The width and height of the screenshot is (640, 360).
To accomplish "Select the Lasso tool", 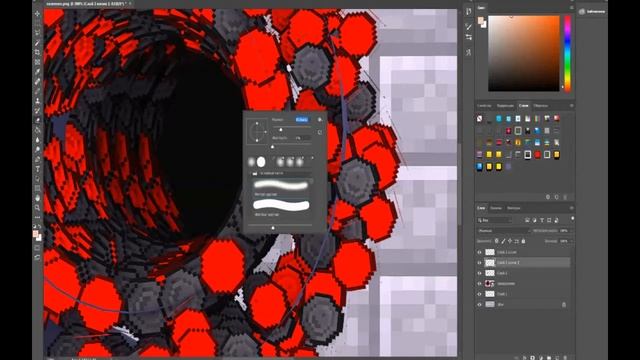I will tap(38, 33).
